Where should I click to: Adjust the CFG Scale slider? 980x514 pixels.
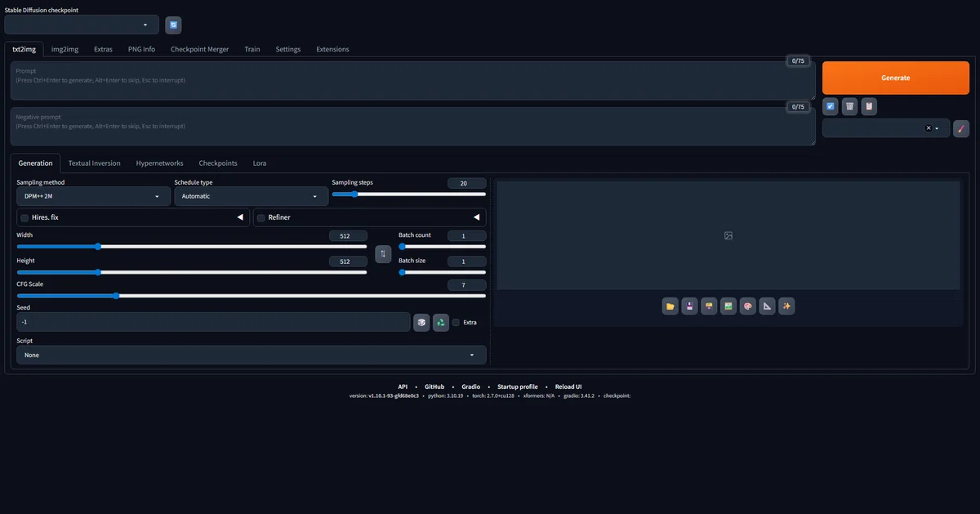(252, 296)
